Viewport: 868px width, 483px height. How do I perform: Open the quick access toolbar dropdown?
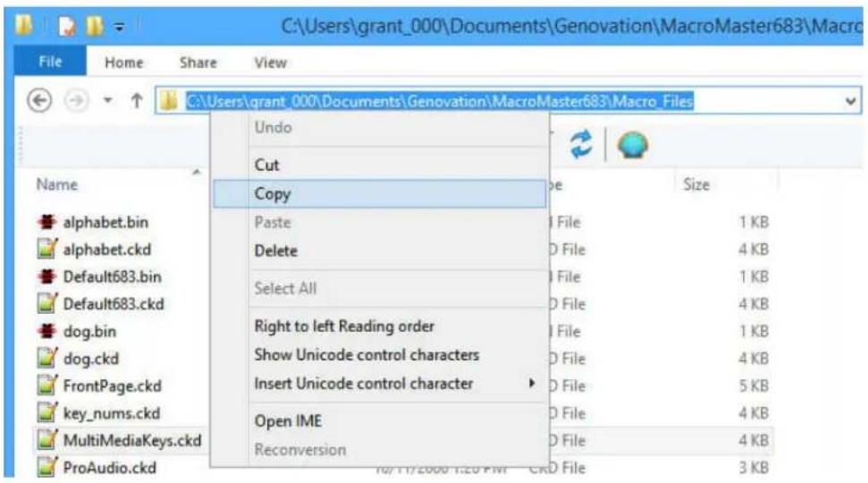pyautogui.click(x=119, y=26)
